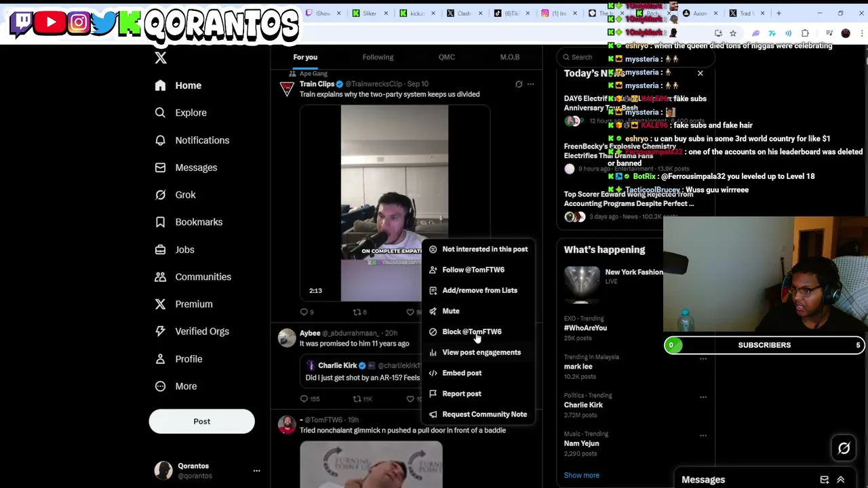Select Report post
Viewport: 868px width, 488px height.
point(478,394)
